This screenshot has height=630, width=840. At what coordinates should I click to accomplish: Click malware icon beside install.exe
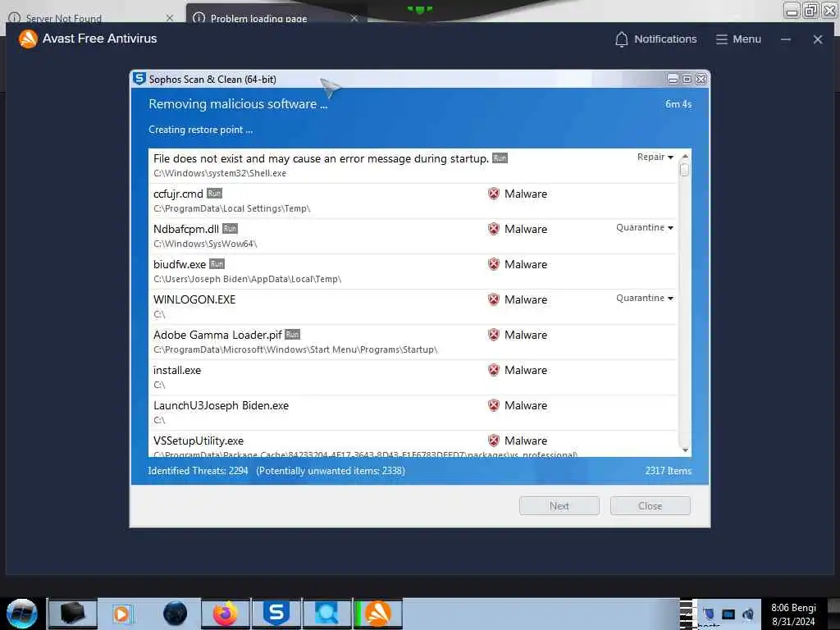494,370
